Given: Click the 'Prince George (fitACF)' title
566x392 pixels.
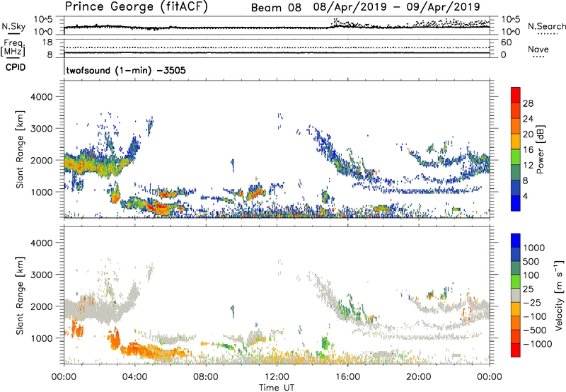Looking at the screenshot, I should point(136,6).
